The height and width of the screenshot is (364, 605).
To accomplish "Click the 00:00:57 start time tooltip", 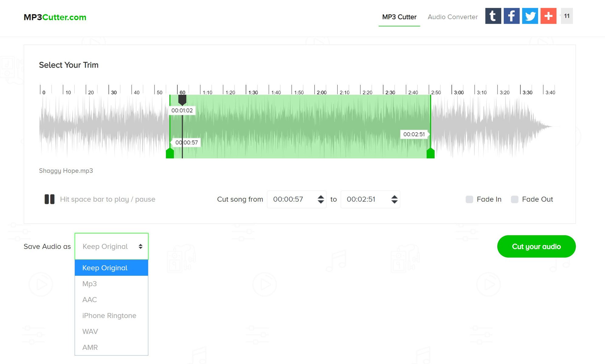I will point(186,143).
